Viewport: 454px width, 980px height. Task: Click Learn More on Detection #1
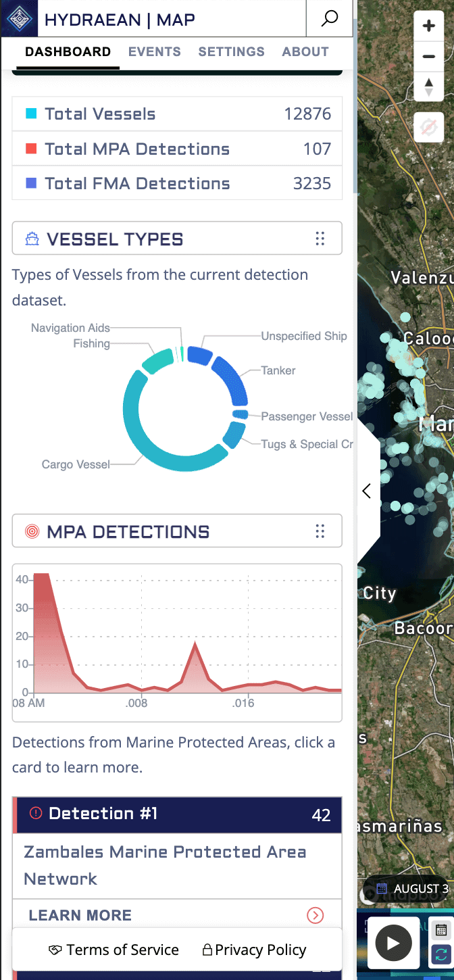click(177, 915)
